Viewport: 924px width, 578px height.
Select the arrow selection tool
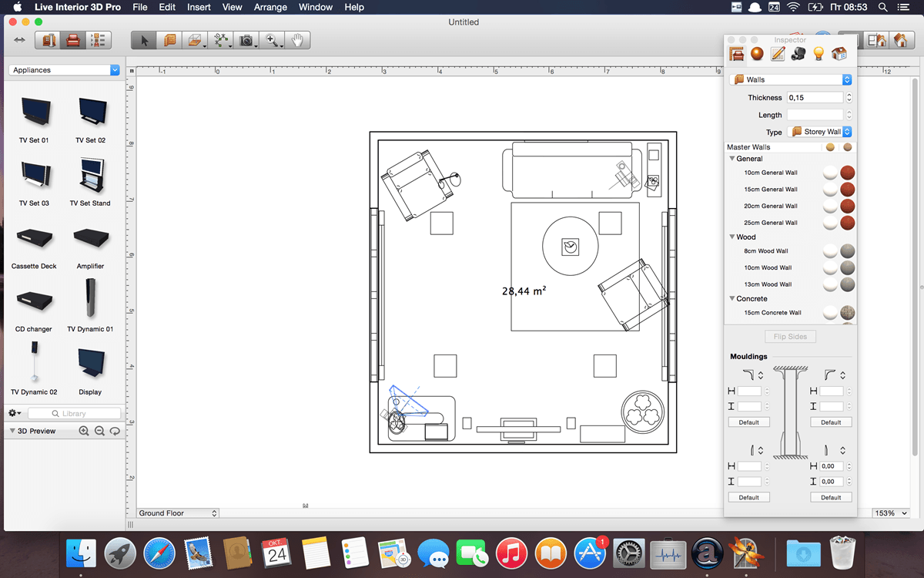point(144,40)
